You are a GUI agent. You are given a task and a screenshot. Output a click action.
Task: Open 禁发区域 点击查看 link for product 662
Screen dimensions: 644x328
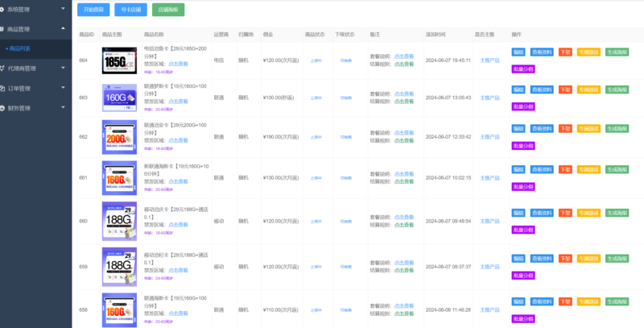178,140
